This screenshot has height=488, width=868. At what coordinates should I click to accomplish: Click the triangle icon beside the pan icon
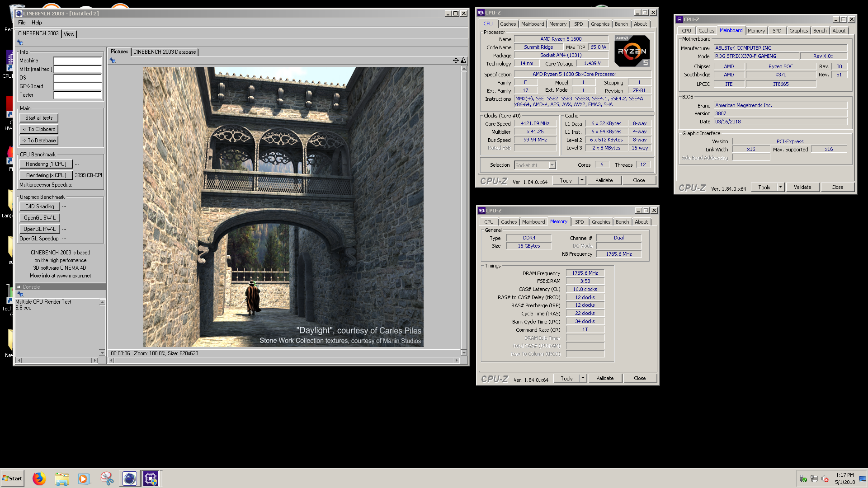click(463, 60)
